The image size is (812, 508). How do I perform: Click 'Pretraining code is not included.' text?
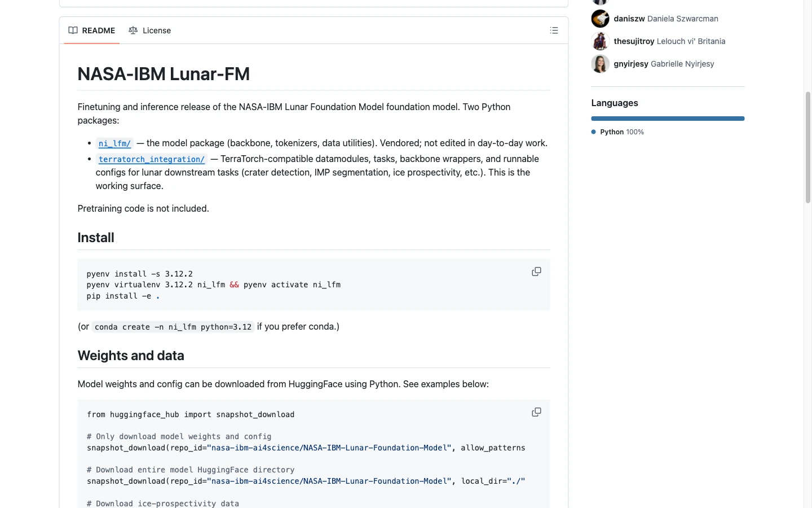pyautogui.click(x=143, y=208)
